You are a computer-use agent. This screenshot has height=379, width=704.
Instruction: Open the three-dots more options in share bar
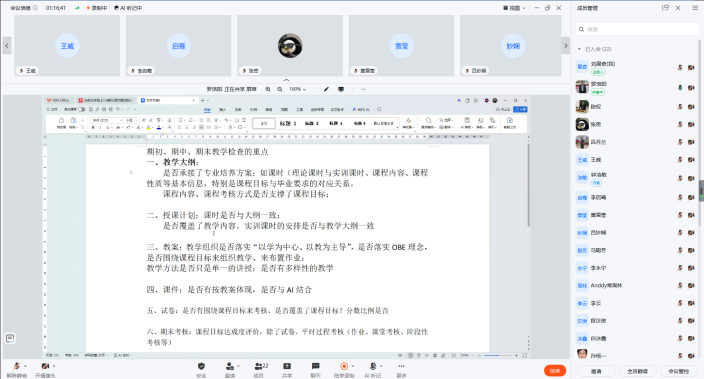pyautogui.click(x=363, y=89)
